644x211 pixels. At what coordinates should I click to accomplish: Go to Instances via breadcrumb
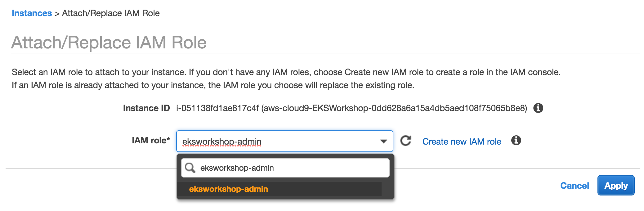point(32,13)
